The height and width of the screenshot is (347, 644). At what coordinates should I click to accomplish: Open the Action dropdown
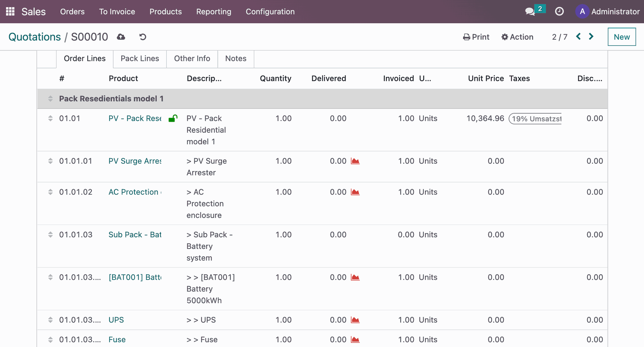[x=517, y=37]
